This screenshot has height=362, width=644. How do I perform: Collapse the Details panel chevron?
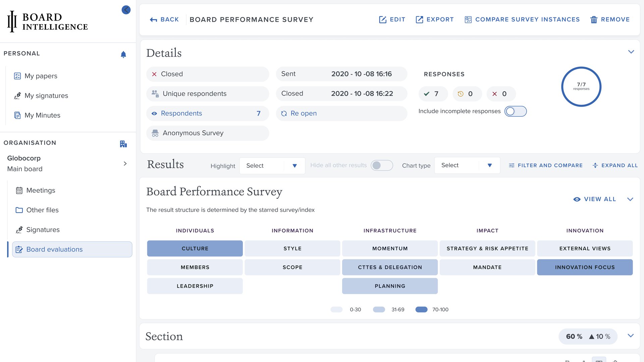point(631,52)
